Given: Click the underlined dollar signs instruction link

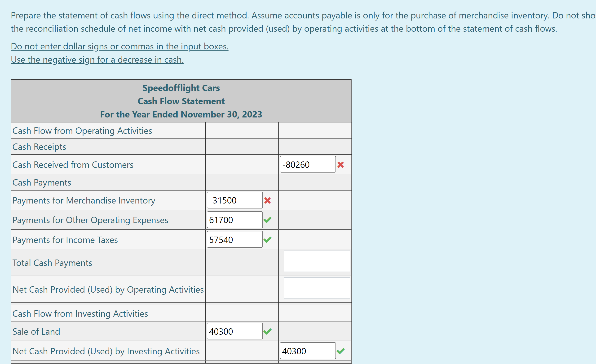Looking at the screenshot, I should click(x=119, y=46).
